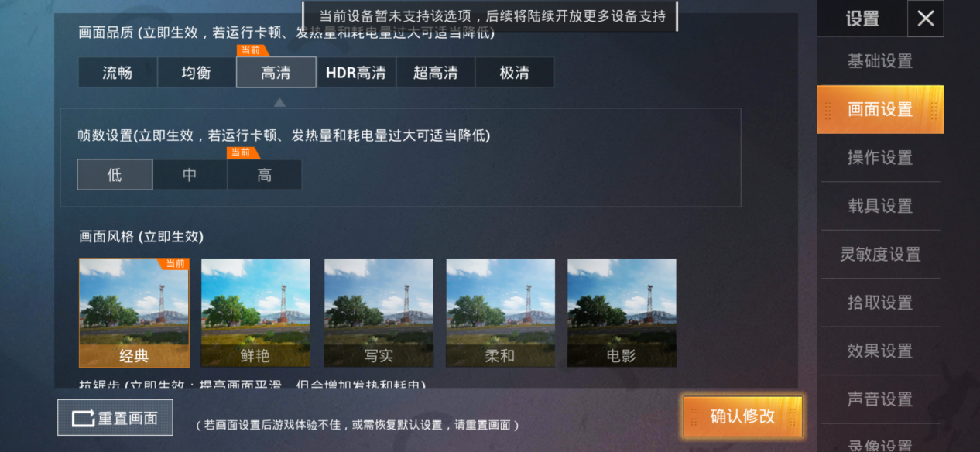
Task: Select the 经典 style thumbnail
Action: [134, 313]
